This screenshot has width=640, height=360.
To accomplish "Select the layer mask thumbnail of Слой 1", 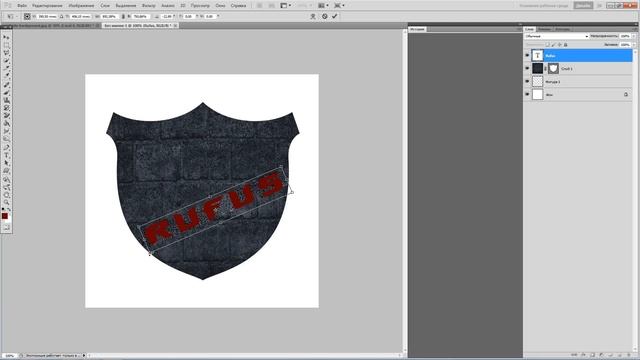I will pyautogui.click(x=553, y=68).
